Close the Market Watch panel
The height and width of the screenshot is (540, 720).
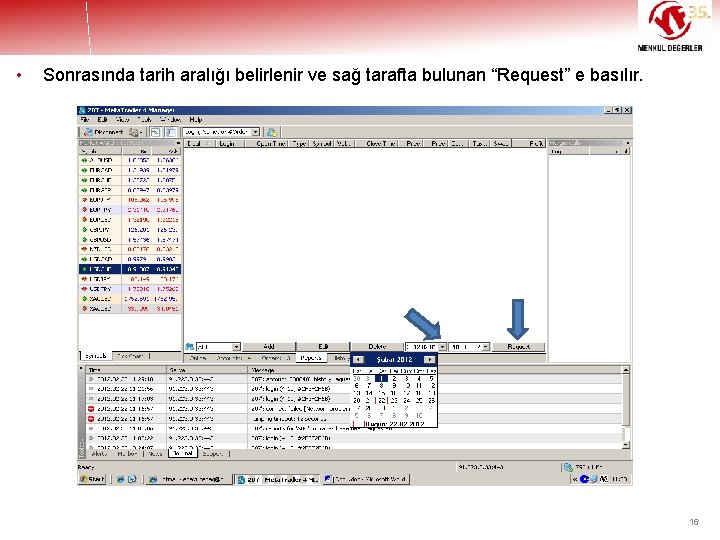pos(178,143)
